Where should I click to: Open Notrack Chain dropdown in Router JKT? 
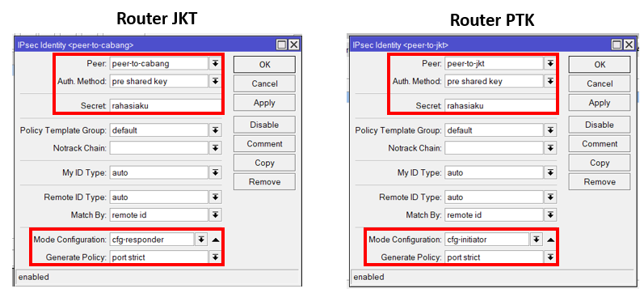tap(215, 148)
